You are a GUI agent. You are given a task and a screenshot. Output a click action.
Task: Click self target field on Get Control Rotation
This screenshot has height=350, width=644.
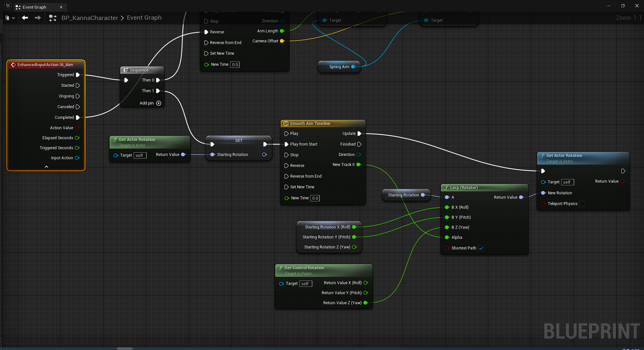tap(306, 284)
